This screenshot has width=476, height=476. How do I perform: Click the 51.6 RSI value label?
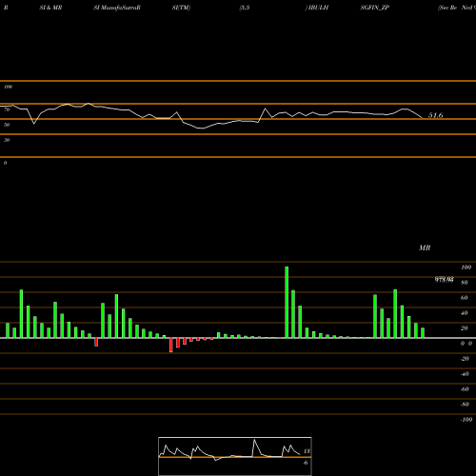pos(435,115)
